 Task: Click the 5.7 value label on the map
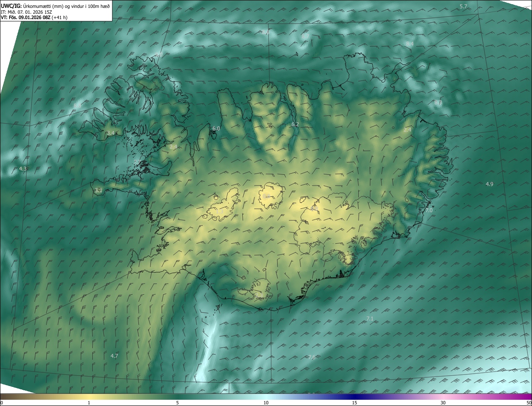click(x=463, y=6)
